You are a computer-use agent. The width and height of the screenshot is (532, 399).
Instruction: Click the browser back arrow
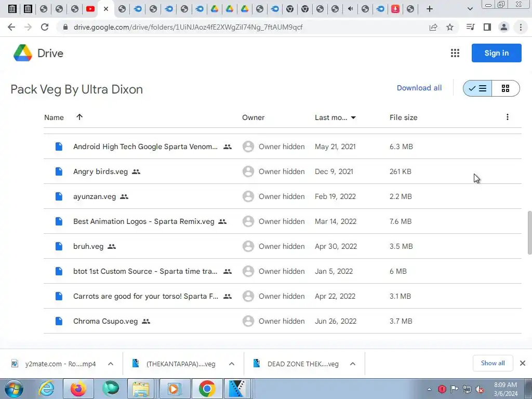(11, 27)
